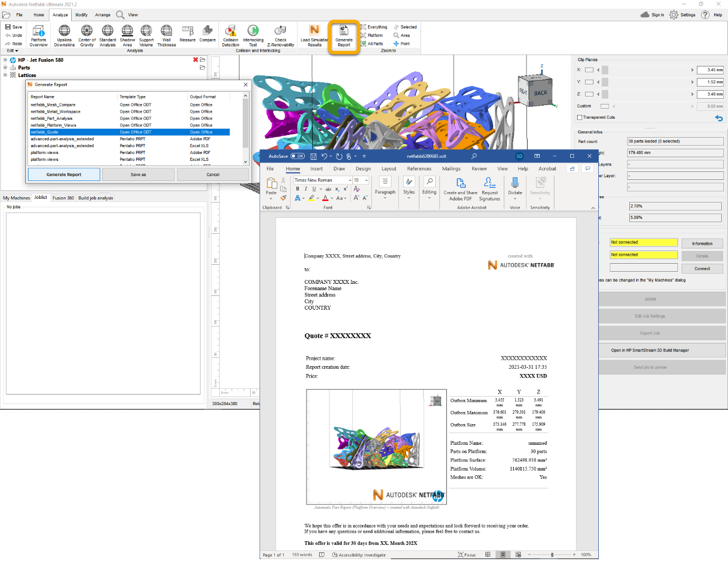Click the Generate Report ribbon icon
The image size is (728, 566).
[344, 36]
